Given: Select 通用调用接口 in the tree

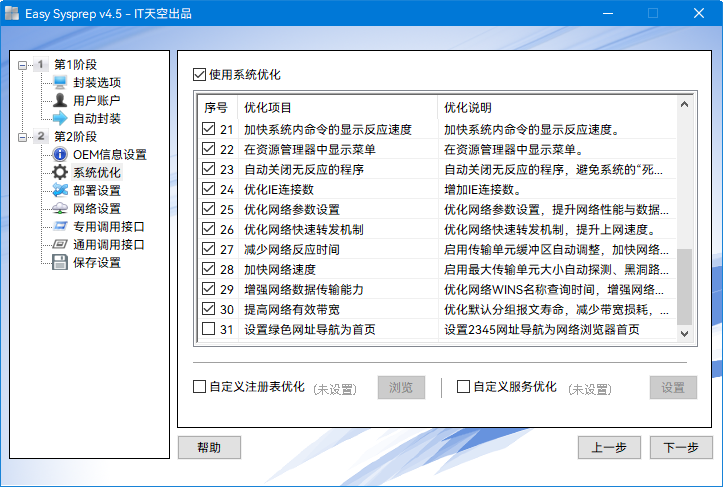Looking at the screenshot, I should (108, 244).
